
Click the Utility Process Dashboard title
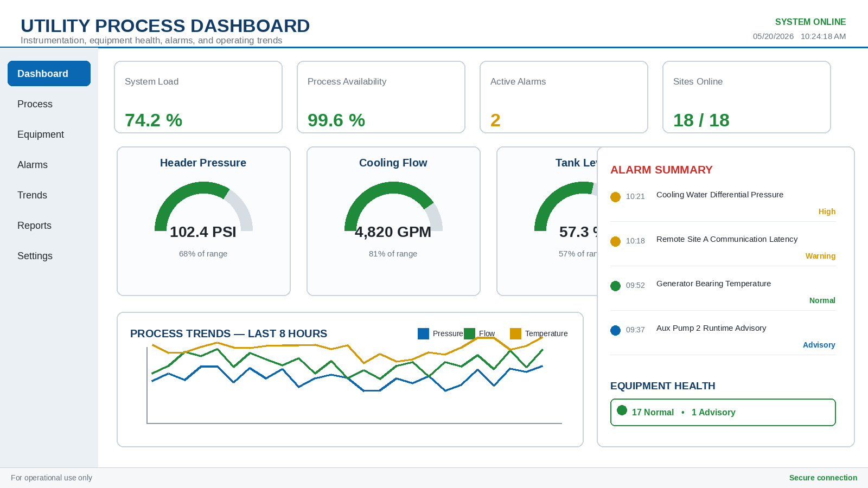click(165, 25)
